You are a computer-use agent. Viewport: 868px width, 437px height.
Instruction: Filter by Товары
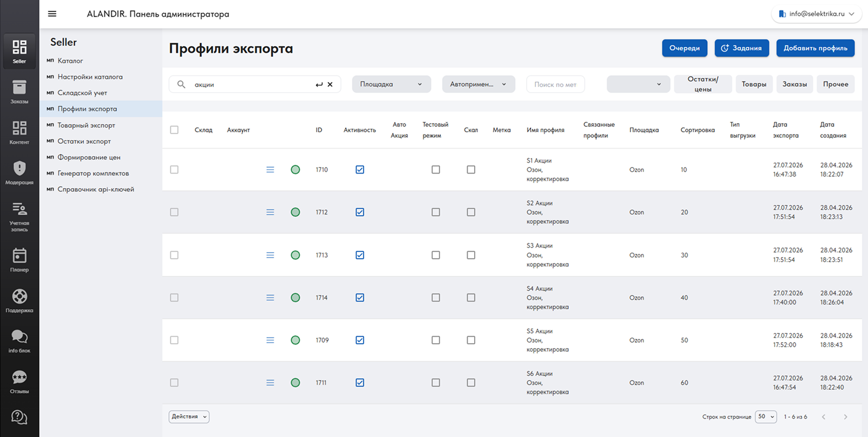click(x=754, y=84)
